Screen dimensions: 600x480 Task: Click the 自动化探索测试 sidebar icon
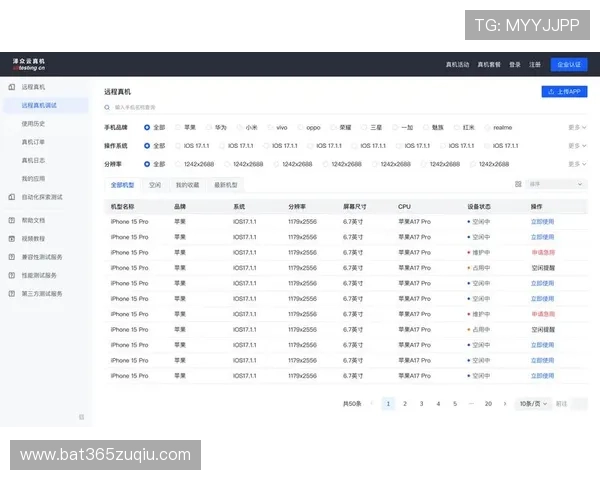[11, 197]
